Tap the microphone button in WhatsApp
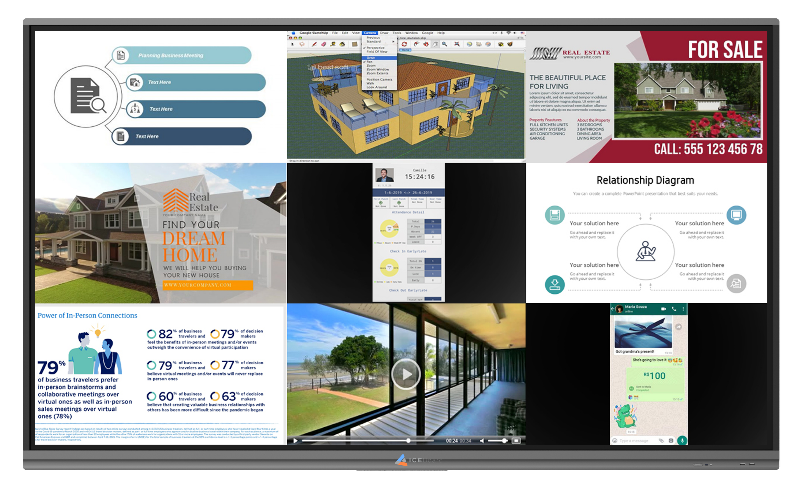This screenshot has width=797, height=486. click(682, 440)
